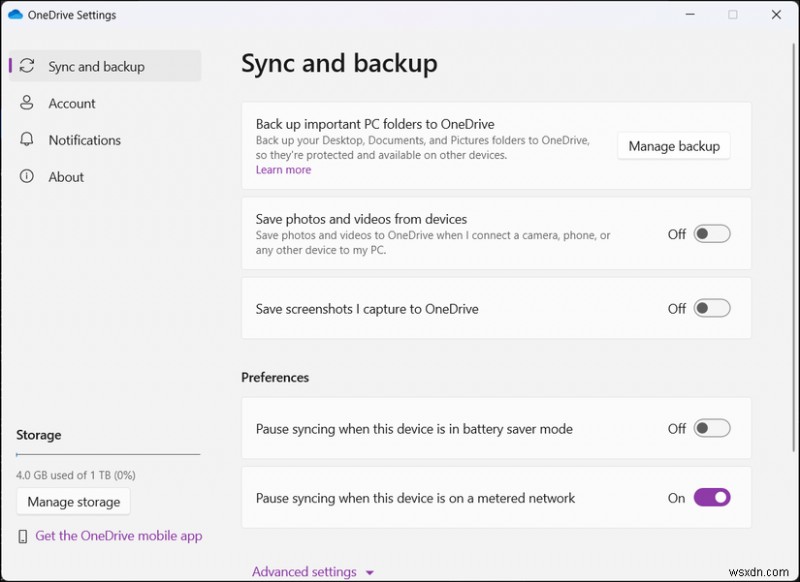Open Get the OneDrive mobile app link
This screenshot has width=800, height=582.
[119, 536]
